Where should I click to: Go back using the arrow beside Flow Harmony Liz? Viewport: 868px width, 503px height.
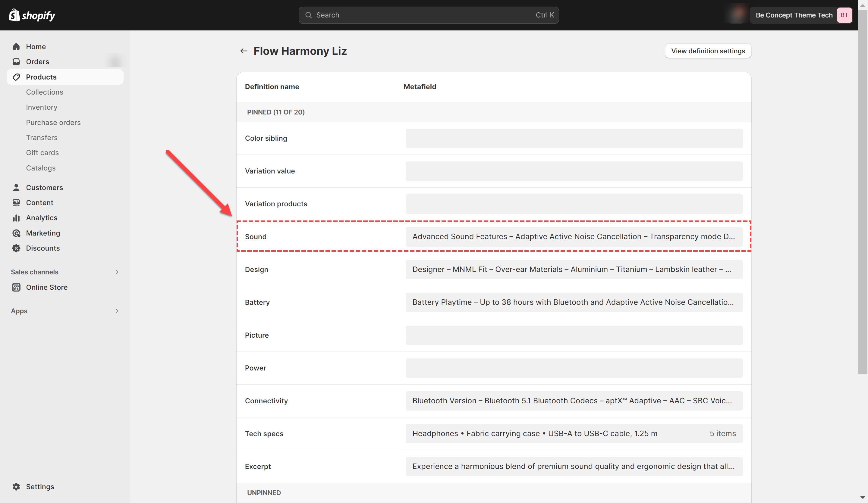(x=244, y=51)
